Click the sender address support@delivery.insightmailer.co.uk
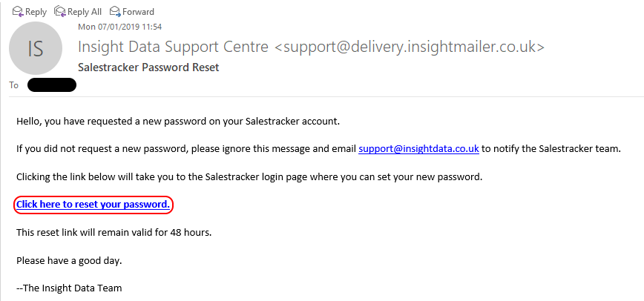This screenshot has width=644, height=301. point(410,47)
